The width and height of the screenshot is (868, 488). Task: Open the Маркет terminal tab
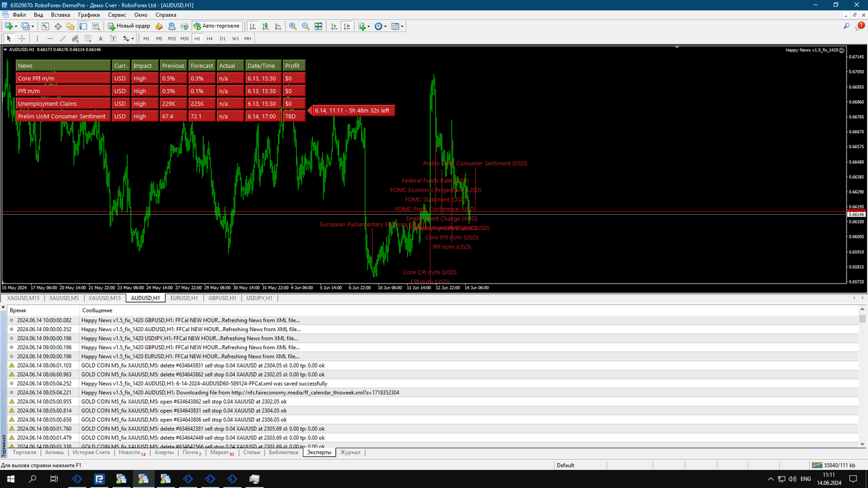coord(221,452)
